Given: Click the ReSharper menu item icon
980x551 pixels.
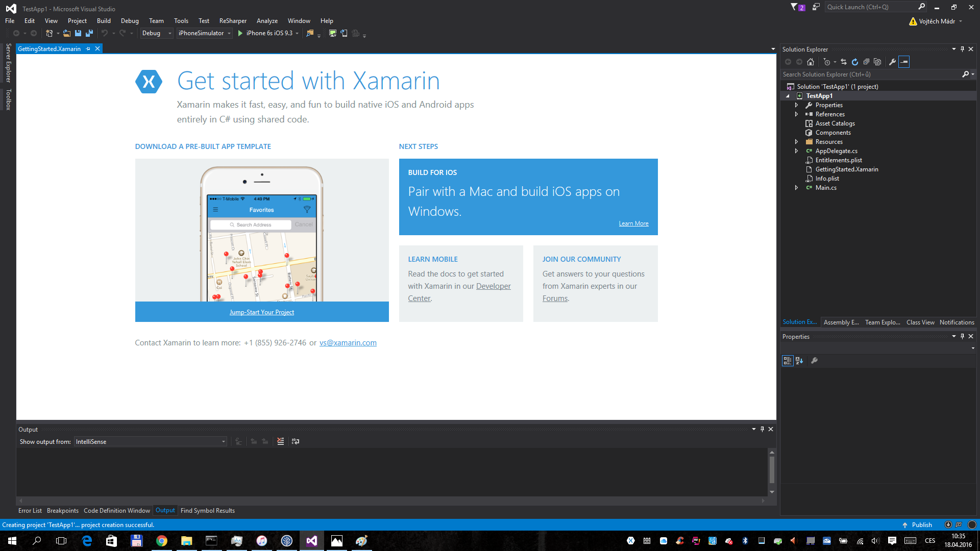Looking at the screenshot, I should point(234,20).
